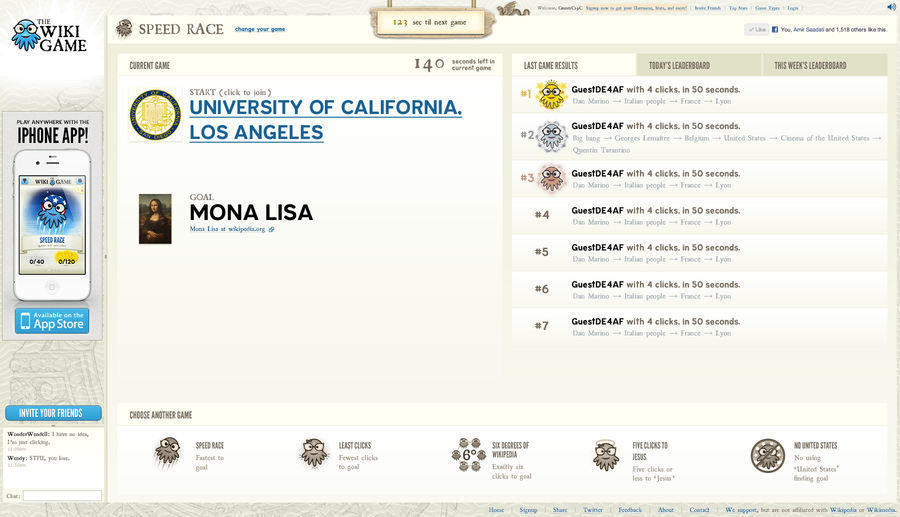Image resolution: width=900 pixels, height=517 pixels.
Task: Pick the Six Degrees of Wikipedia icon
Action: point(468,454)
